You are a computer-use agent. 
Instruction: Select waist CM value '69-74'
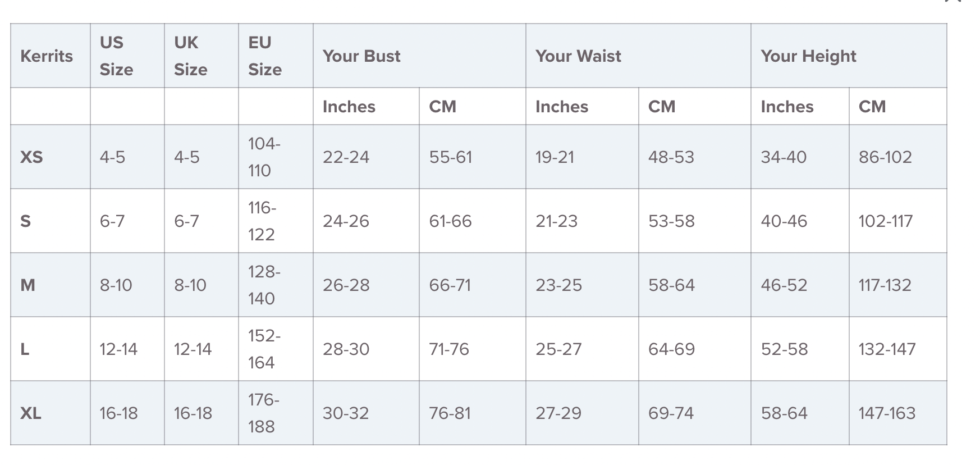(671, 413)
